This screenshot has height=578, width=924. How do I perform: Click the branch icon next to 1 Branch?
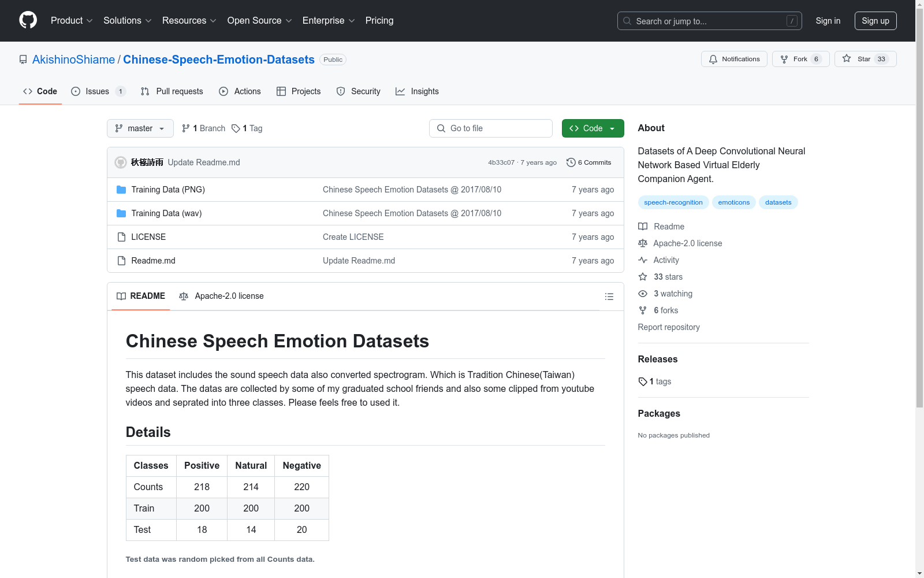(x=186, y=128)
